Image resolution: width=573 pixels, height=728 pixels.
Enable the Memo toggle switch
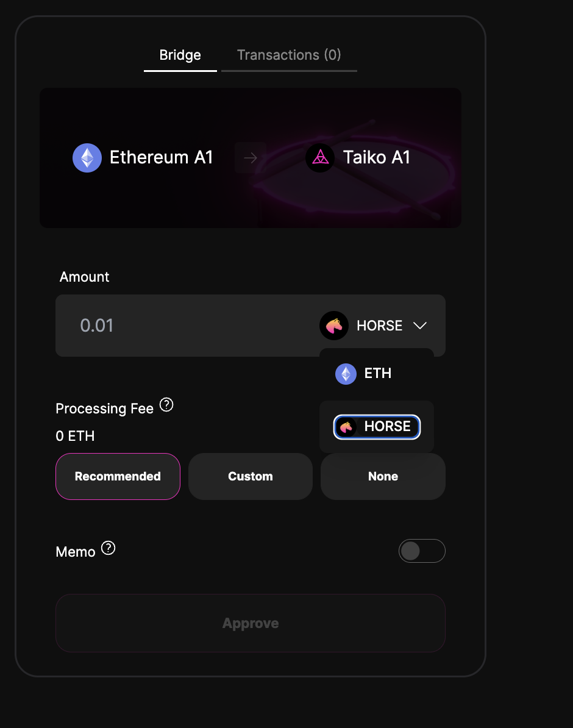(x=422, y=551)
